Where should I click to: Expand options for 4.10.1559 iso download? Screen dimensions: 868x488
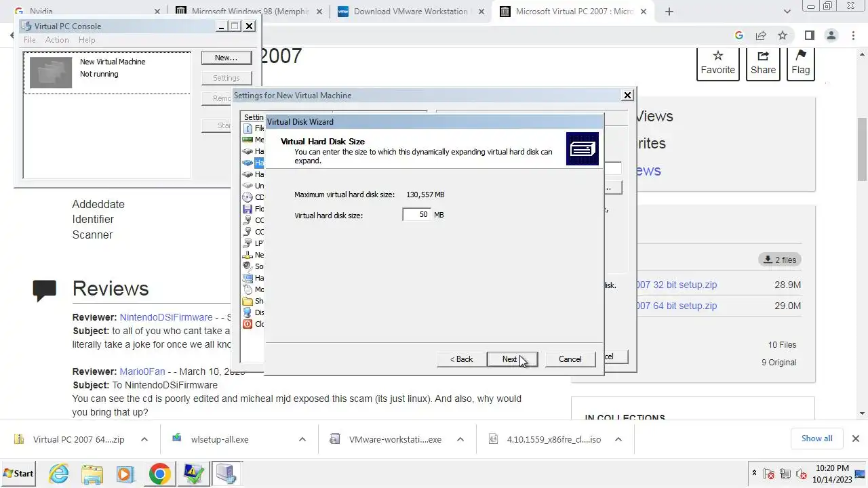point(618,439)
